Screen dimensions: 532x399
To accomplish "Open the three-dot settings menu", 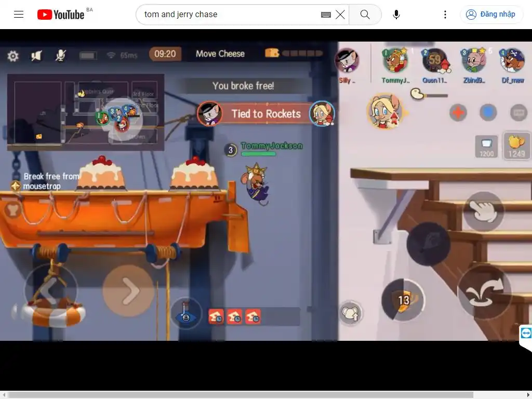I will coord(445,14).
